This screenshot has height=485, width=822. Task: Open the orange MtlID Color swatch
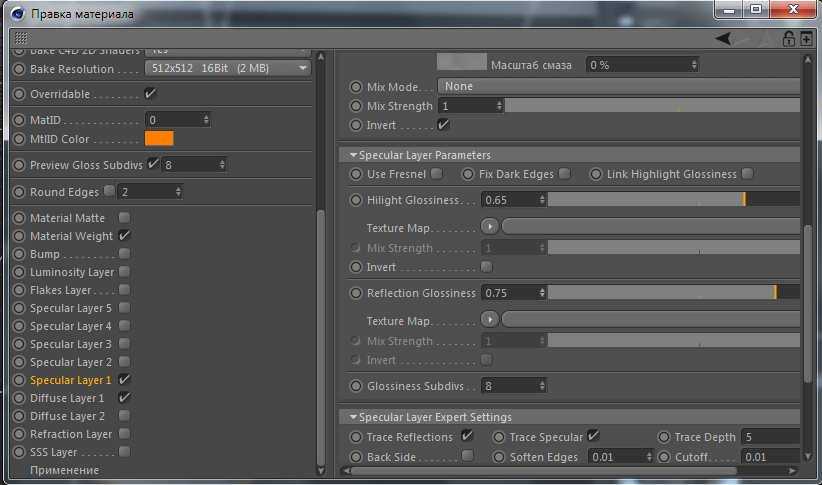pos(159,139)
